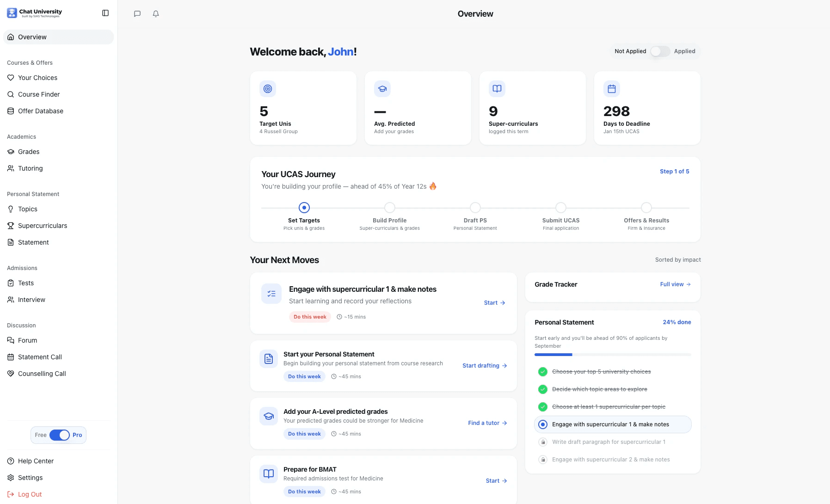Click the Personal Statement progress bar
This screenshot has width=830, height=504.
(x=612, y=355)
